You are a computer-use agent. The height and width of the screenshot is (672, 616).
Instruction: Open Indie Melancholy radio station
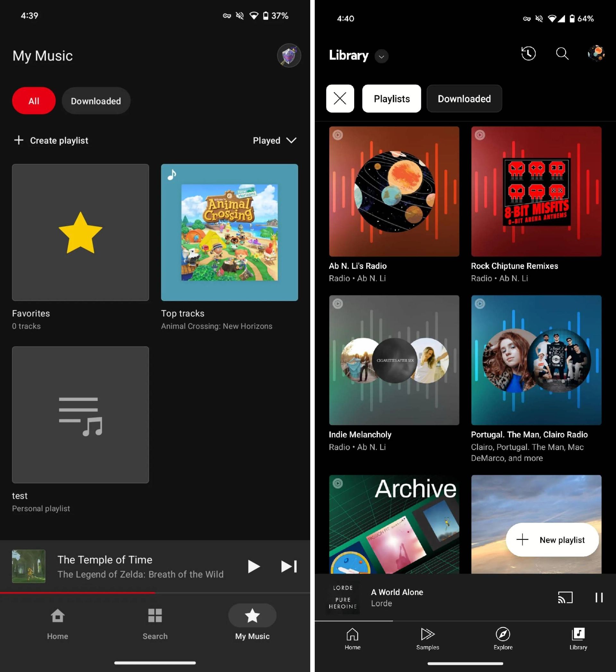tap(393, 360)
